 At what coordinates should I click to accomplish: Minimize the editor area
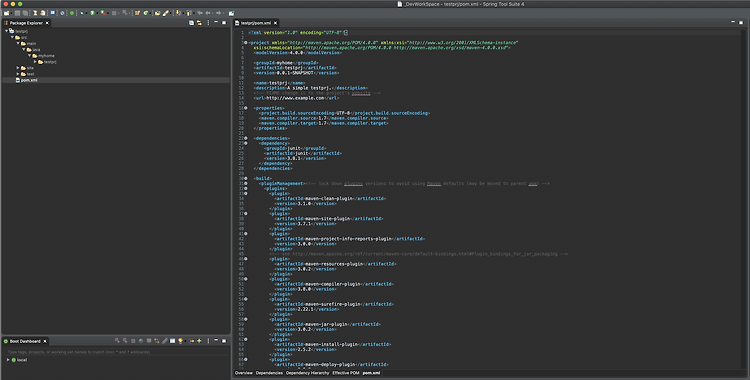(733, 22)
